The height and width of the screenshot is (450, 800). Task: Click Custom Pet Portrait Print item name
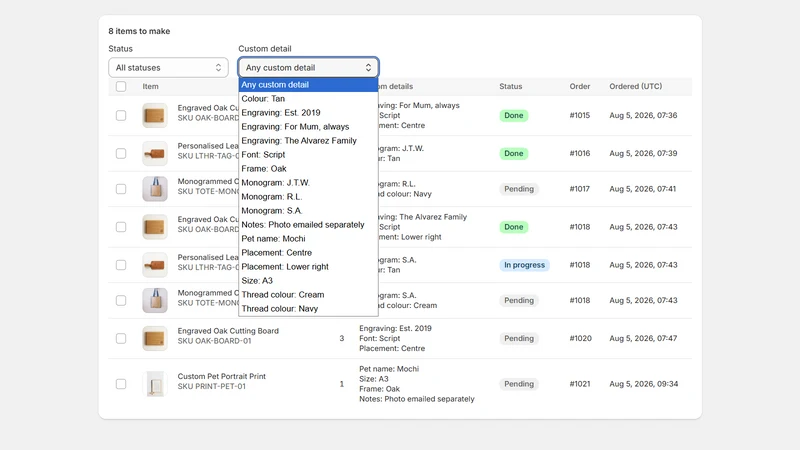click(x=221, y=377)
